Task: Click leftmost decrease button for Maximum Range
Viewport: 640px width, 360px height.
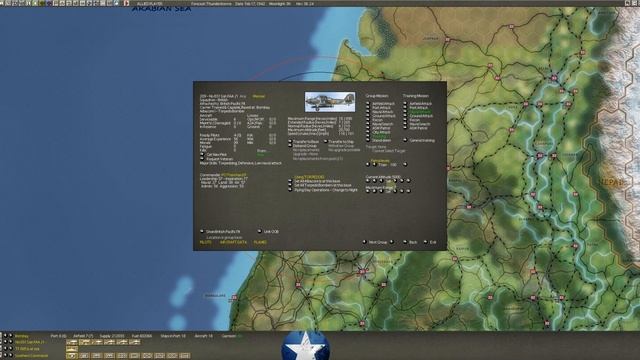Action: tap(368, 191)
